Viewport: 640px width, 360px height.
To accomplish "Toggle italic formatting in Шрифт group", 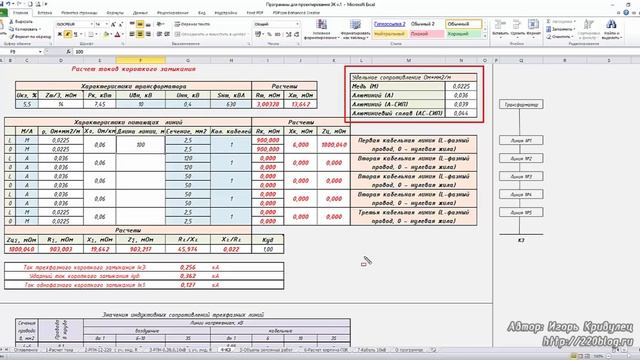I will (x=67, y=34).
